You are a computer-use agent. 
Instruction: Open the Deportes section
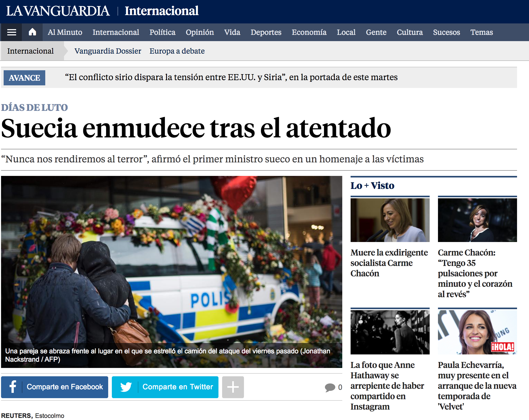tap(266, 32)
